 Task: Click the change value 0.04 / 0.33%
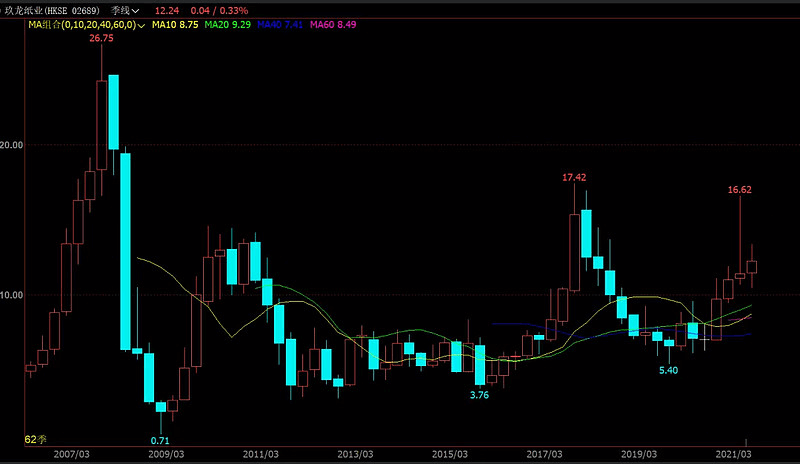[219, 10]
